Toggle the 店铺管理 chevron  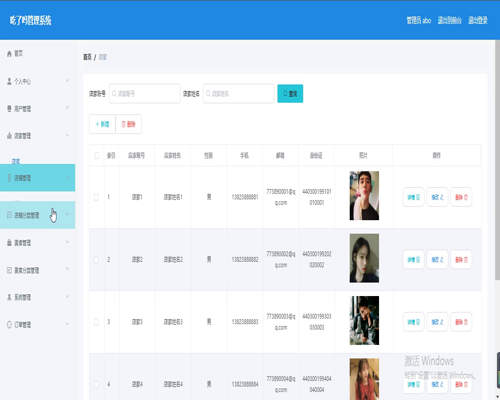click(67, 177)
